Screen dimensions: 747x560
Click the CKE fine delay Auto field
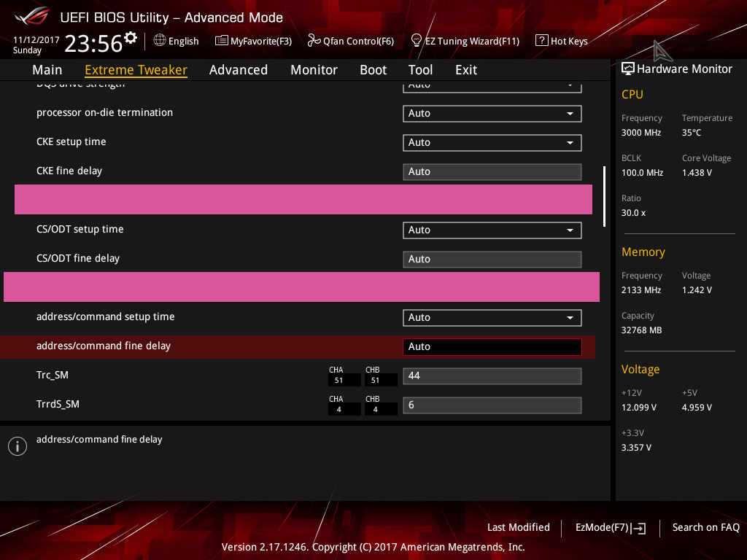pyautogui.click(x=492, y=171)
